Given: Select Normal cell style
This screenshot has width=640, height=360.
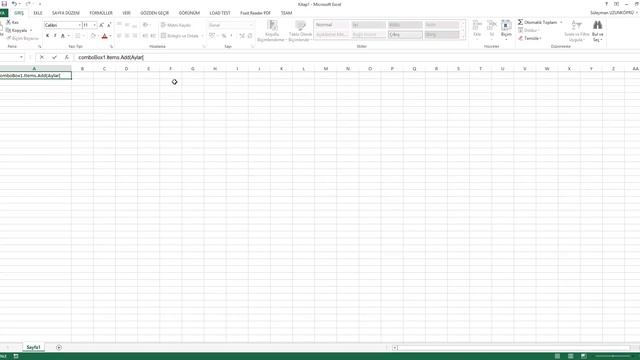Looking at the screenshot, I should click(332, 25).
